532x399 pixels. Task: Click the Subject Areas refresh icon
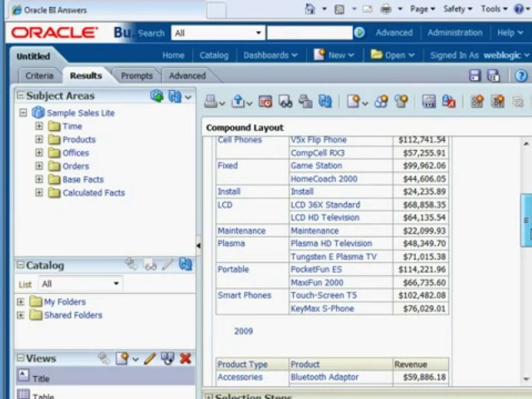(175, 96)
